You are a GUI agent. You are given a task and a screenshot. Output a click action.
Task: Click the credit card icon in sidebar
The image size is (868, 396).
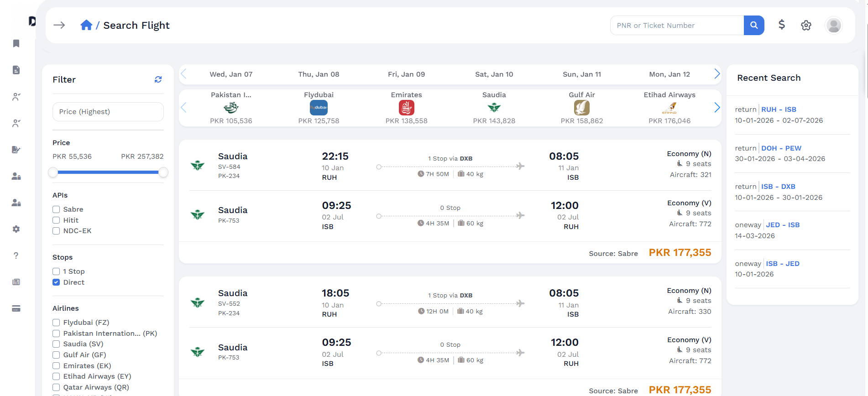click(x=16, y=308)
